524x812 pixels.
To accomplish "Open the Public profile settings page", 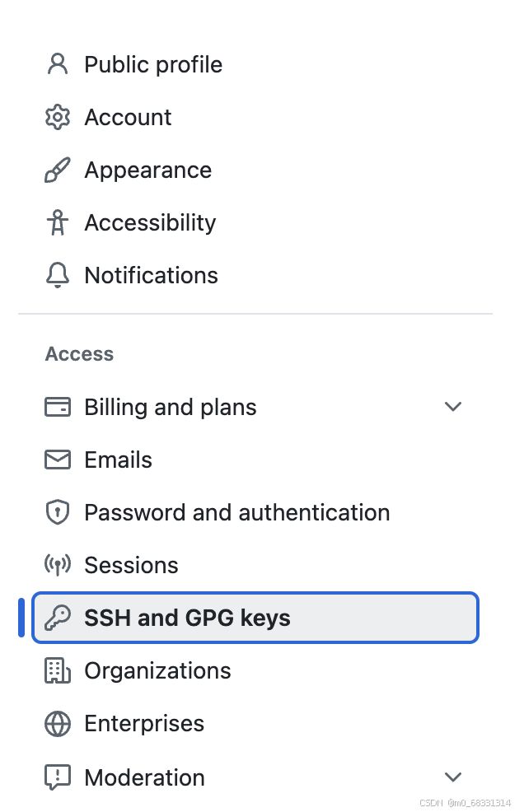I will (x=153, y=65).
